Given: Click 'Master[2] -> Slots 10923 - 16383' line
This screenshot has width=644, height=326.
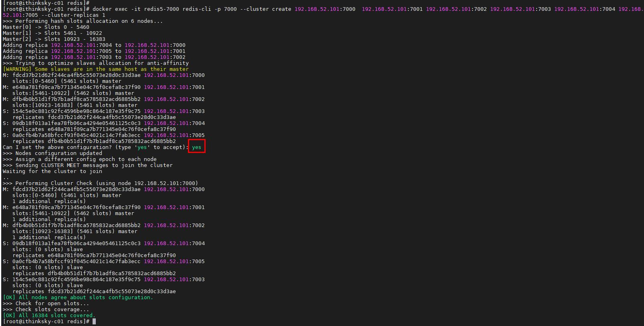Looking at the screenshot, I should (x=54, y=39).
